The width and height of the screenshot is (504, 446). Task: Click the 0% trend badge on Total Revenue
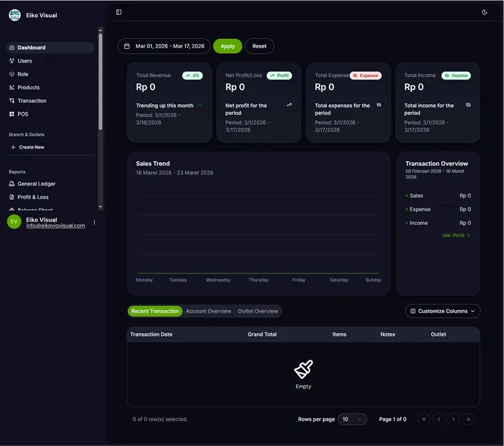point(192,76)
